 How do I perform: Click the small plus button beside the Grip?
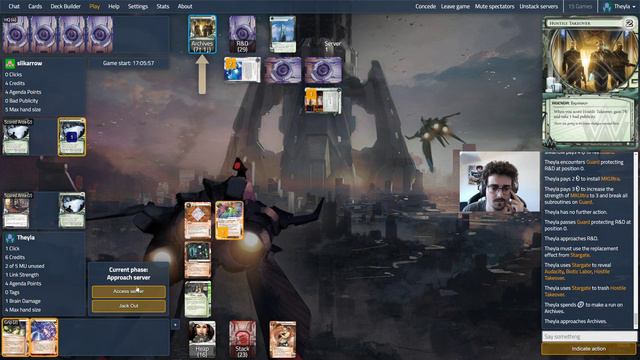tap(175, 324)
